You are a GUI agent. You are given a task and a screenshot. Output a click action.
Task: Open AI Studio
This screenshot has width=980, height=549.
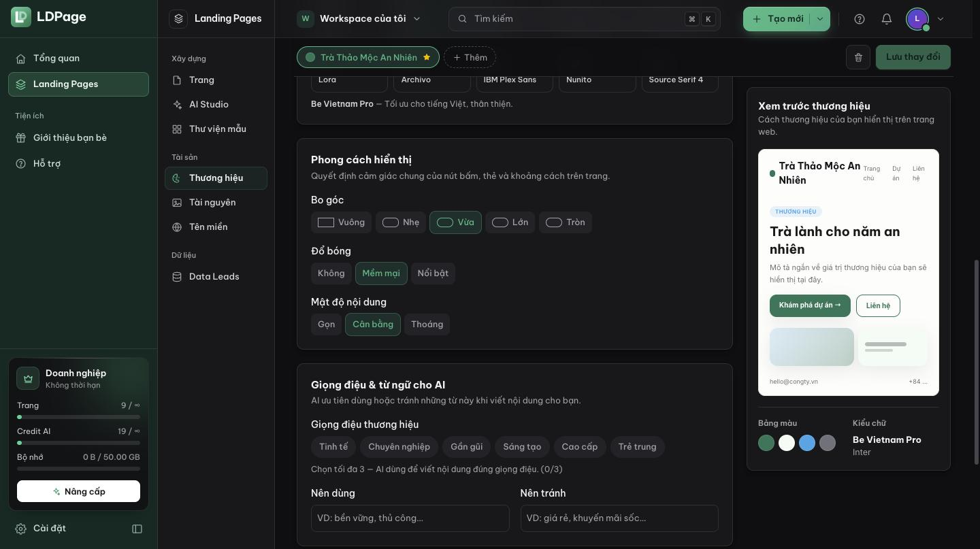coord(216,105)
